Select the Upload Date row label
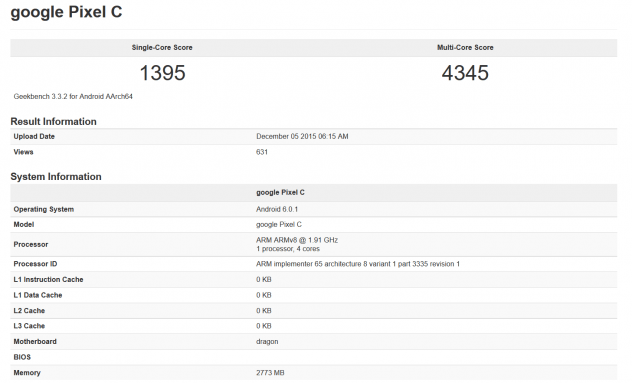This screenshot has width=632, height=383. [34, 136]
